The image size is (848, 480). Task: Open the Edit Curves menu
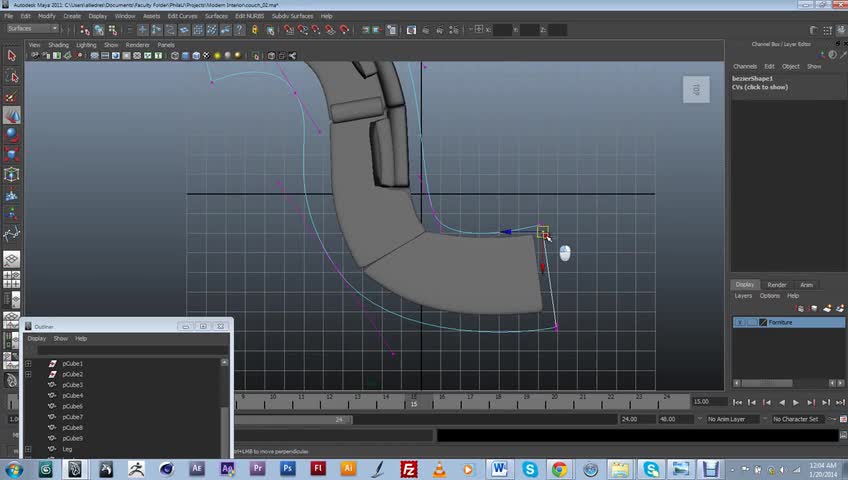point(182,16)
